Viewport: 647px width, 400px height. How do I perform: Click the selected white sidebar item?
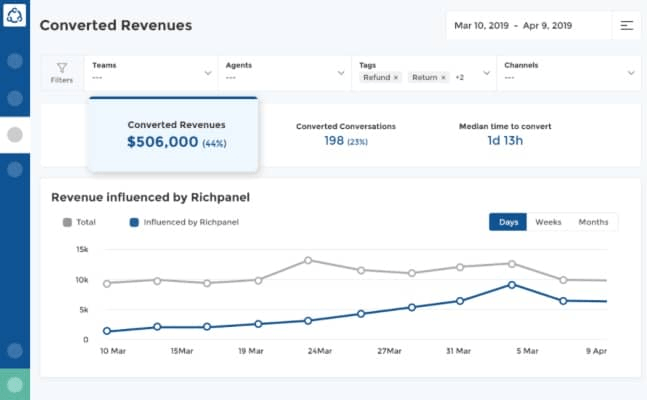click(15, 135)
